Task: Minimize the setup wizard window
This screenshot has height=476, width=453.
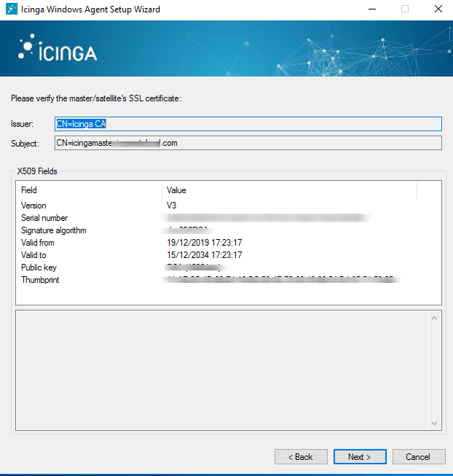Action: click(x=372, y=9)
